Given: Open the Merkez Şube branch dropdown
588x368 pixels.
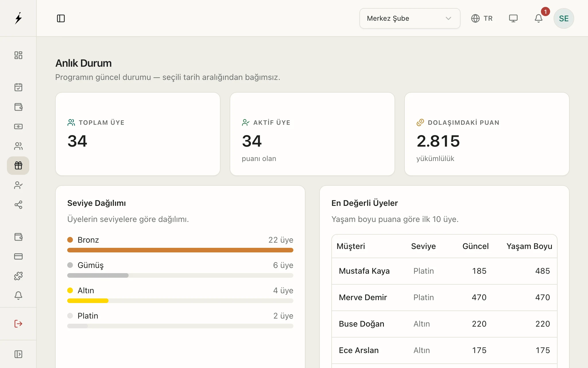Looking at the screenshot, I should coord(410,18).
